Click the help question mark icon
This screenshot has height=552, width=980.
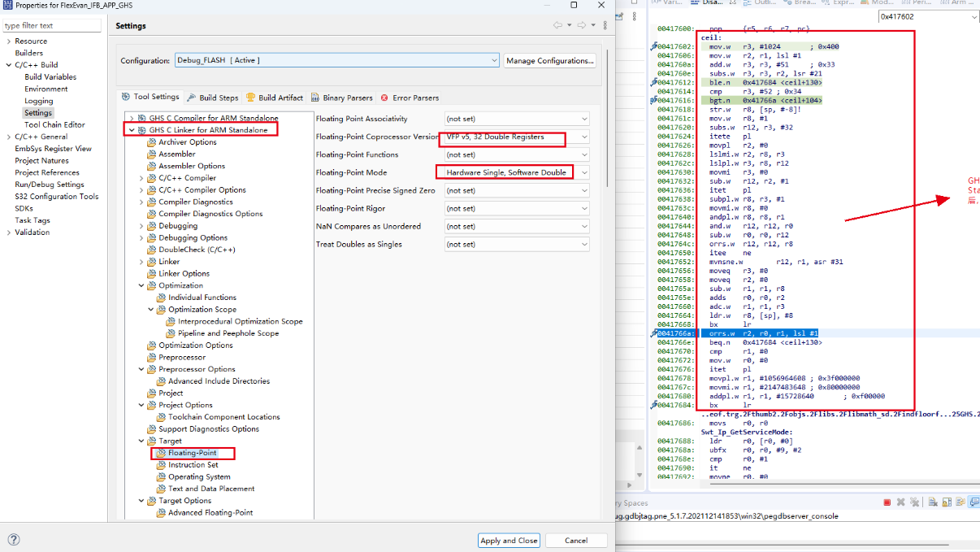14,539
